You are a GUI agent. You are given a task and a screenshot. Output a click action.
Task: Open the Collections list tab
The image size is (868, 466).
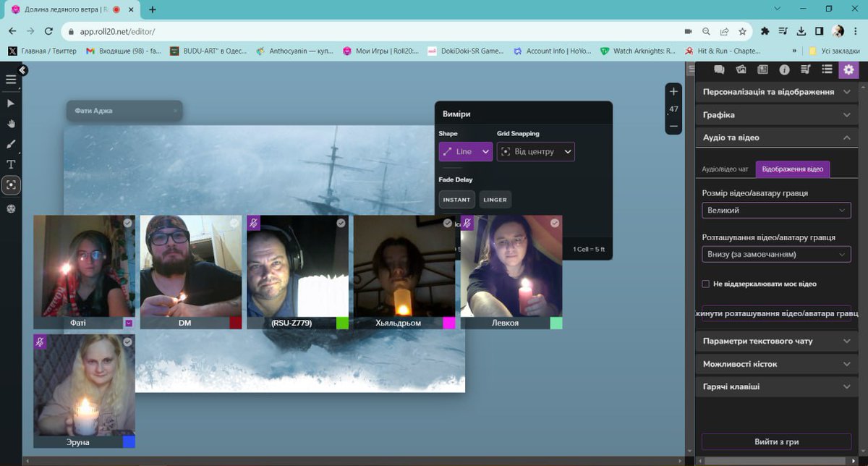(x=827, y=69)
